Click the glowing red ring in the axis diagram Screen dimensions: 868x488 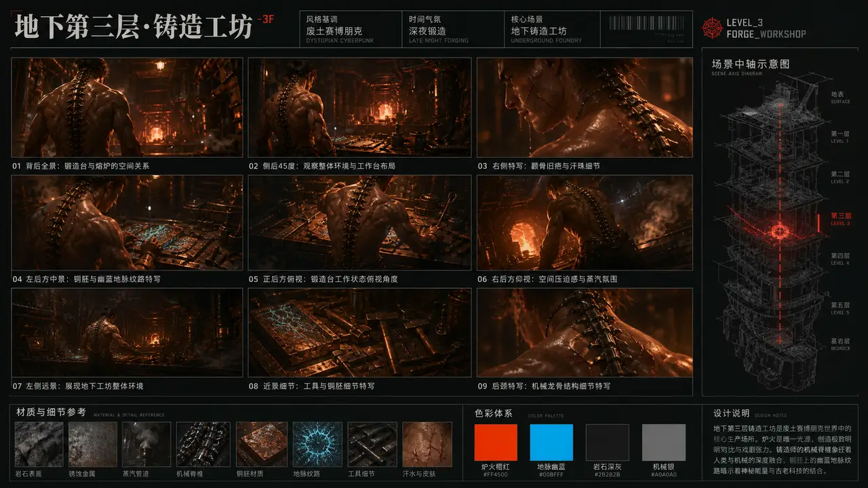point(779,232)
